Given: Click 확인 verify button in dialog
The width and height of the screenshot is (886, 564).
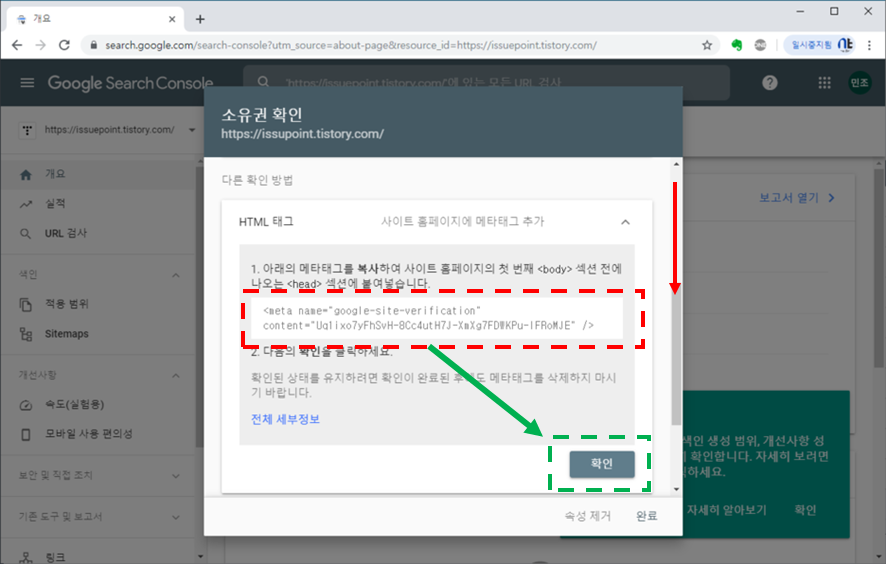Looking at the screenshot, I should pos(602,464).
